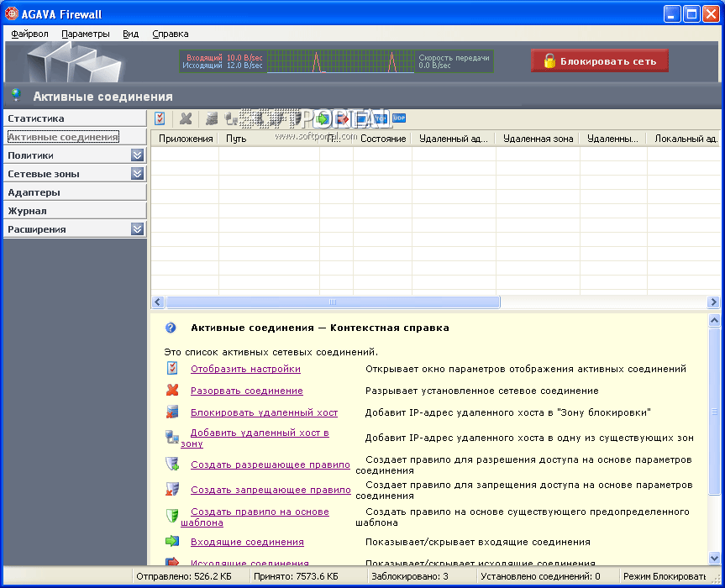The width and height of the screenshot is (725, 588).
Task: Expand the Политики chevron
Action: pyautogui.click(x=137, y=155)
